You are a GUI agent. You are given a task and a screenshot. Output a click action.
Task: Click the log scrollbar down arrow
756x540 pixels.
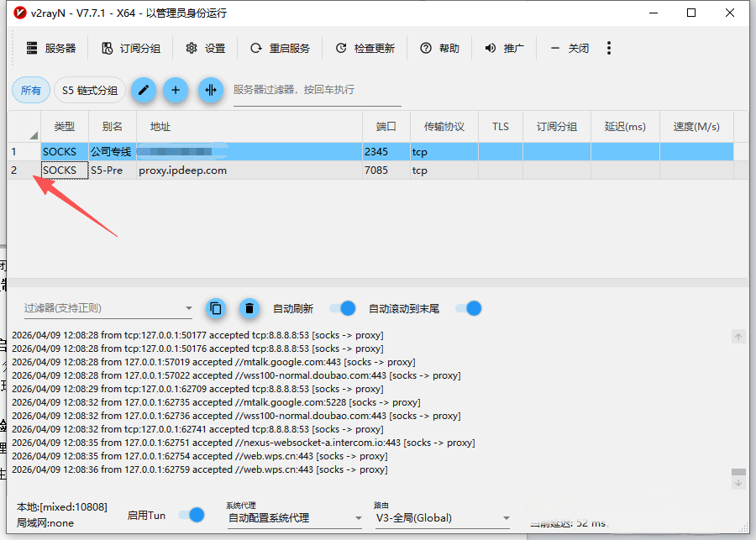tap(738, 483)
